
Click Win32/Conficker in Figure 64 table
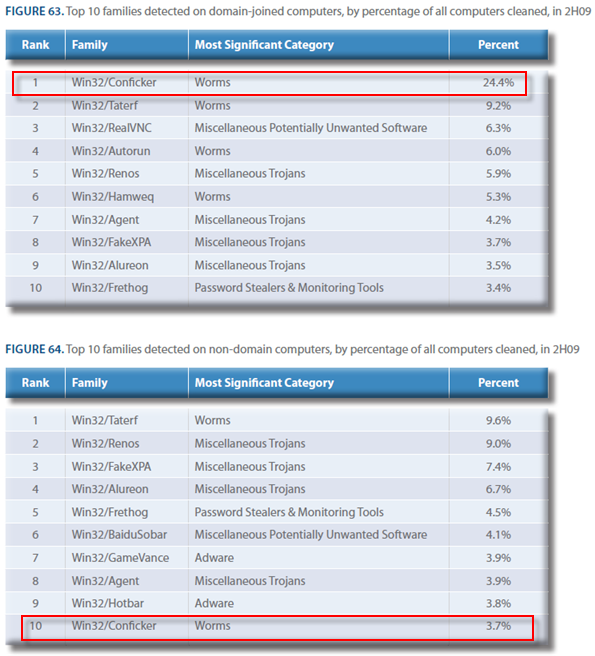click(114, 626)
